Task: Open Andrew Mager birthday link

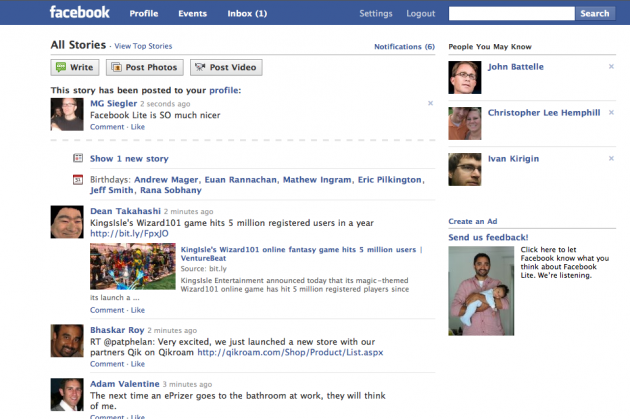Action: [x=166, y=180]
